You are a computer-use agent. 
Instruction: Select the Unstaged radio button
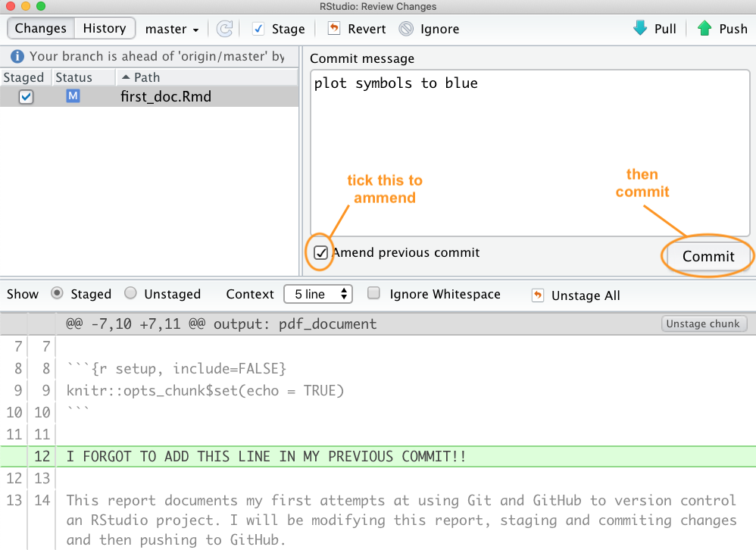130,294
